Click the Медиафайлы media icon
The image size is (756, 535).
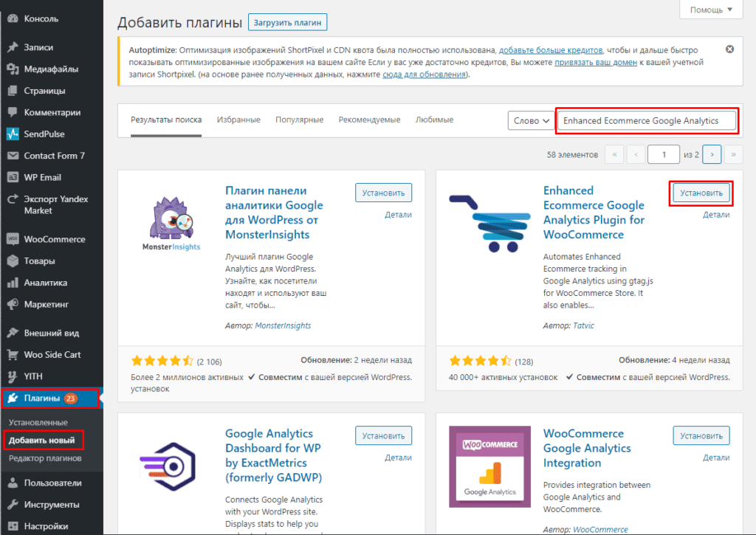[x=13, y=69]
